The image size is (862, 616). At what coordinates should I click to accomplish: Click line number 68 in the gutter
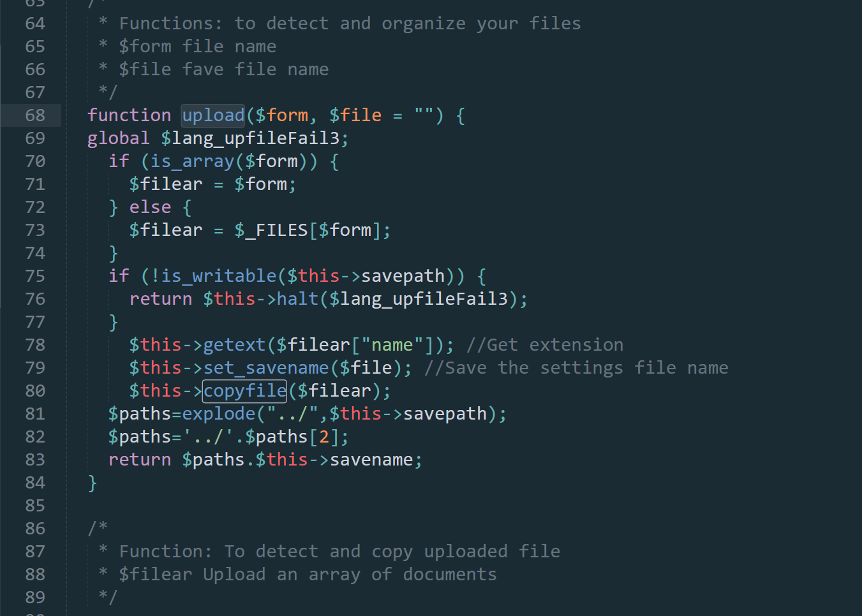[x=35, y=115]
